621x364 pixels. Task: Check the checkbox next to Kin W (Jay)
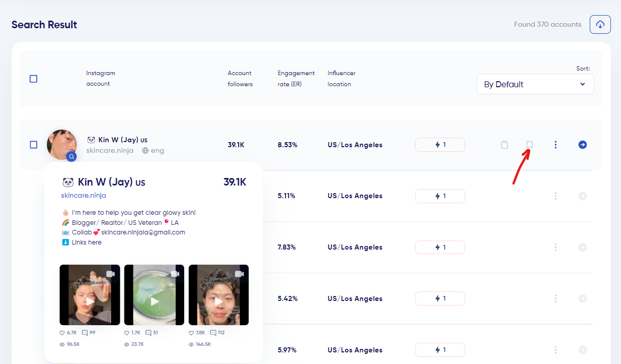33,145
